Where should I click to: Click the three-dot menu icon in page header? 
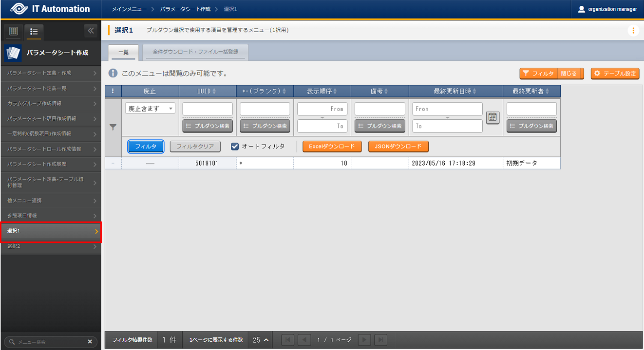pyautogui.click(x=633, y=31)
